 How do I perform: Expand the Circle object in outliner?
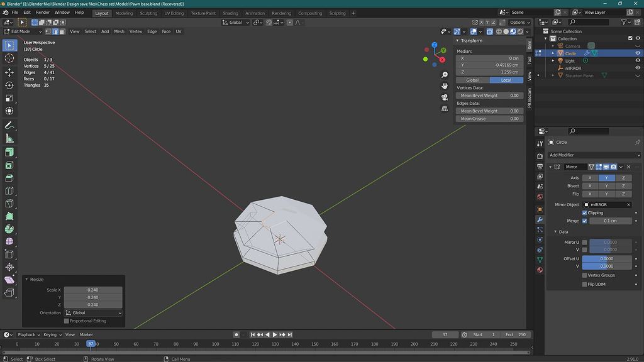click(x=553, y=53)
